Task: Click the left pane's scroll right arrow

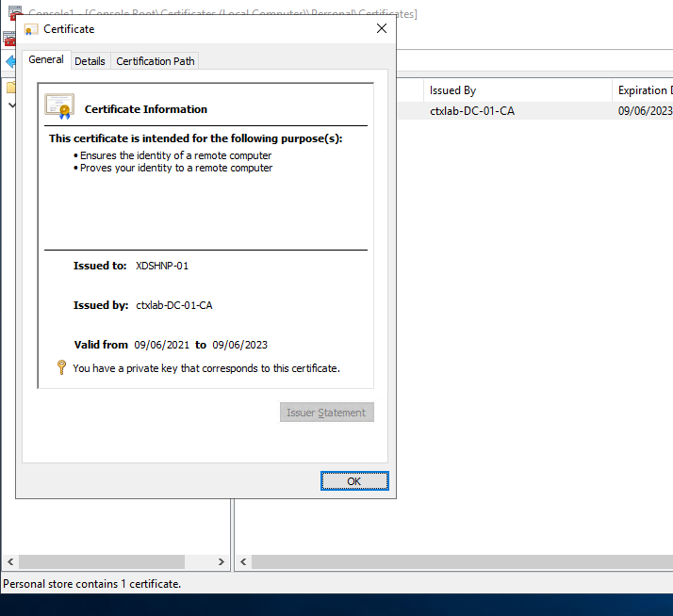Action: click(222, 562)
